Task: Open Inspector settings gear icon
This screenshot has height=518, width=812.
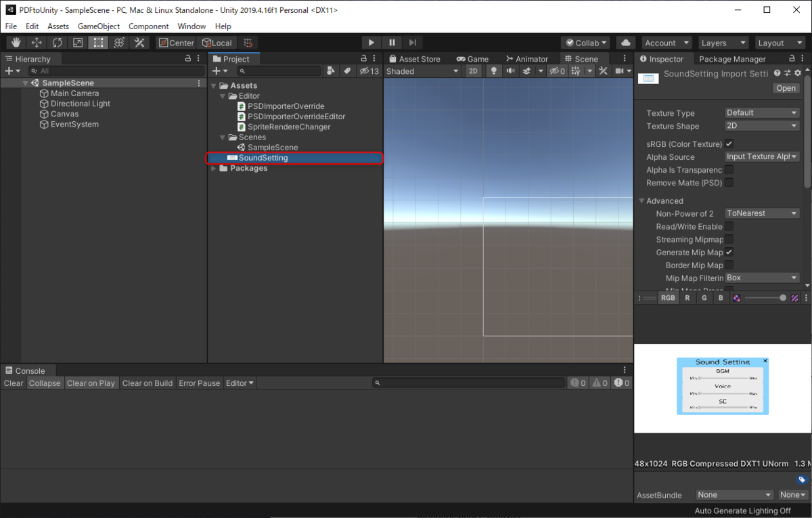Action: 798,73
